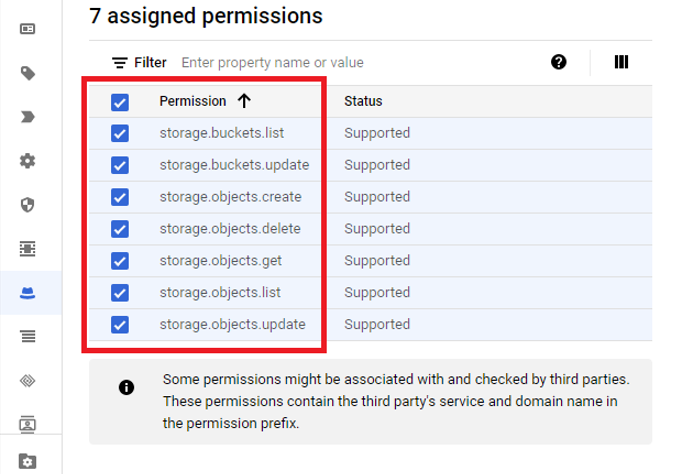Screen dimensions: 674x474
Task: Uncheck the storage.objects.update permission checkbox
Action: (x=120, y=324)
